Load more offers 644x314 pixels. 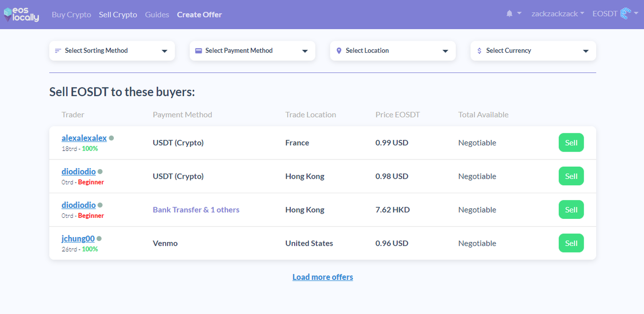(323, 277)
